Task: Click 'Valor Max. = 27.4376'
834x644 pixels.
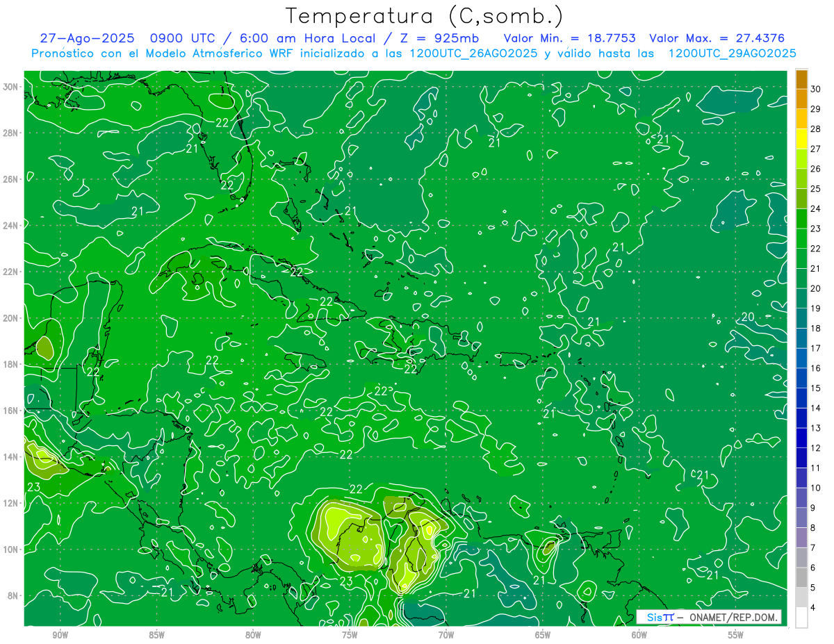Action: coord(717,38)
